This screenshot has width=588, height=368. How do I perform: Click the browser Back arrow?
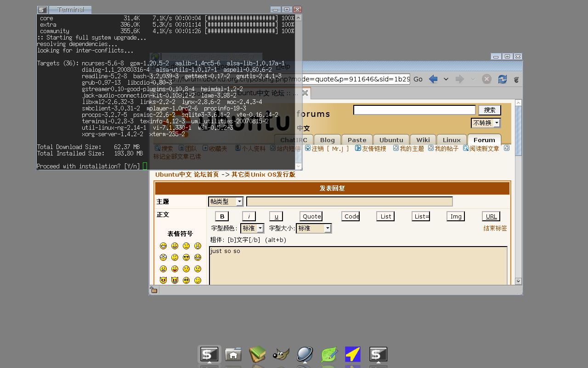[x=433, y=79]
